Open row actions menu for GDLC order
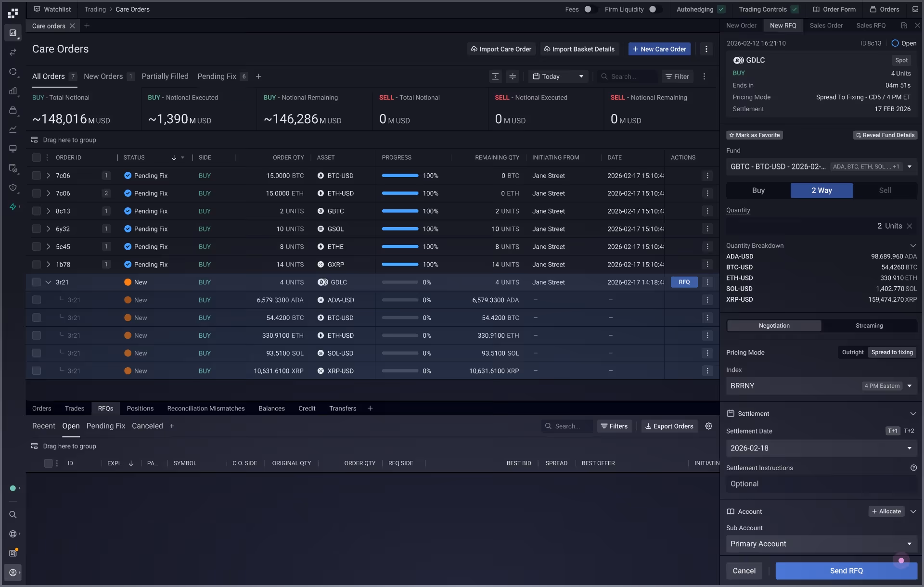Viewport: 924px width, 587px height. coord(707,282)
